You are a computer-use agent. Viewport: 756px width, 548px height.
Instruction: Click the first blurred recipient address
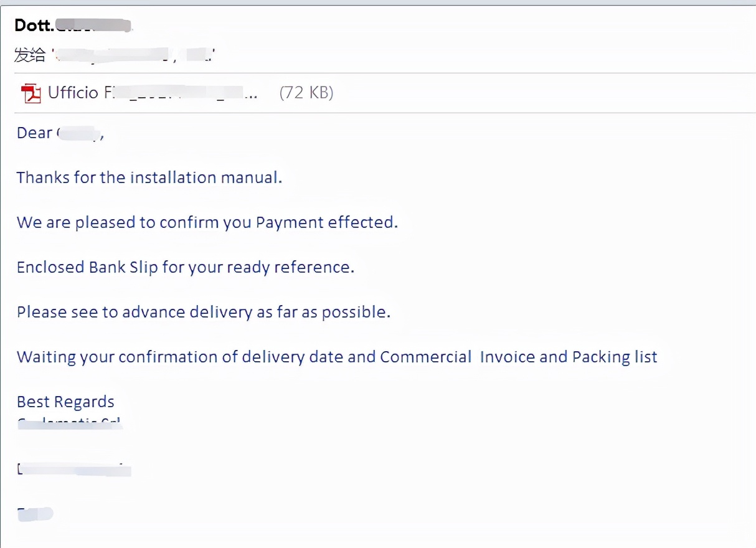(112, 56)
